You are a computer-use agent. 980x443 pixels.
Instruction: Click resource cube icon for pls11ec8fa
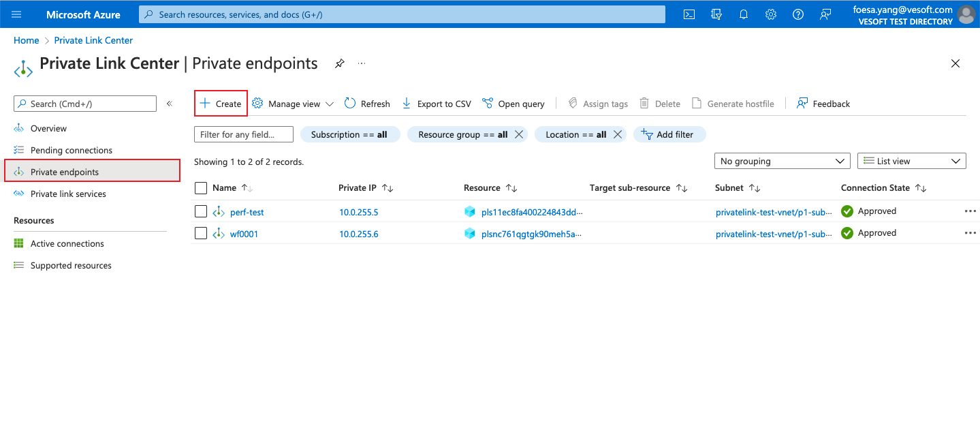[x=469, y=212]
